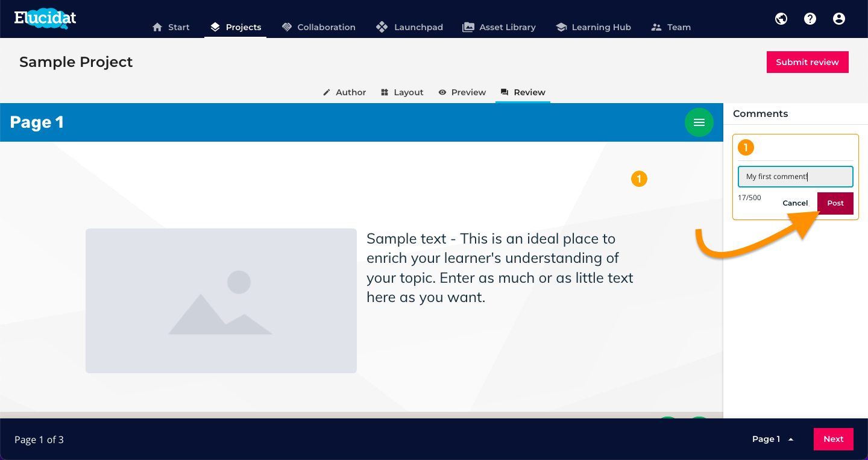
Task: Cancel the comment
Action: coord(795,203)
